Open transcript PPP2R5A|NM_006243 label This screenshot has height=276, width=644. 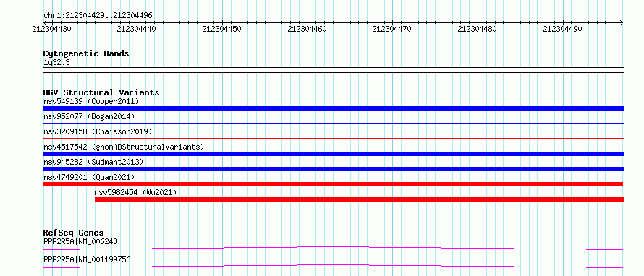point(80,241)
